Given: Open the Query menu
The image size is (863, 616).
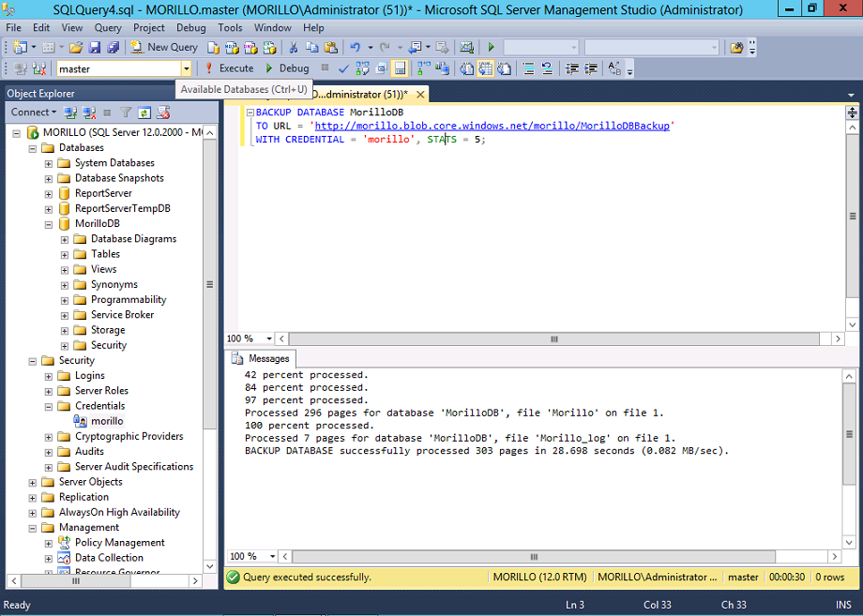Looking at the screenshot, I should tap(108, 27).
